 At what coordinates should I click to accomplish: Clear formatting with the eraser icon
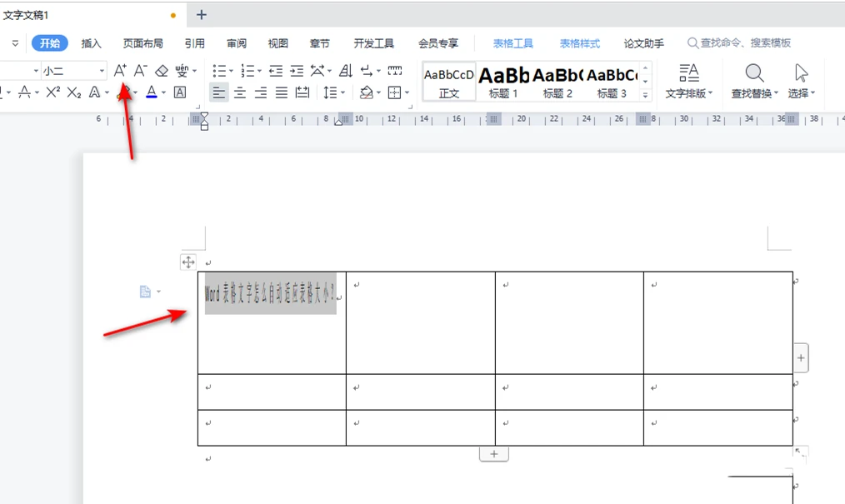tap(162, 71)
